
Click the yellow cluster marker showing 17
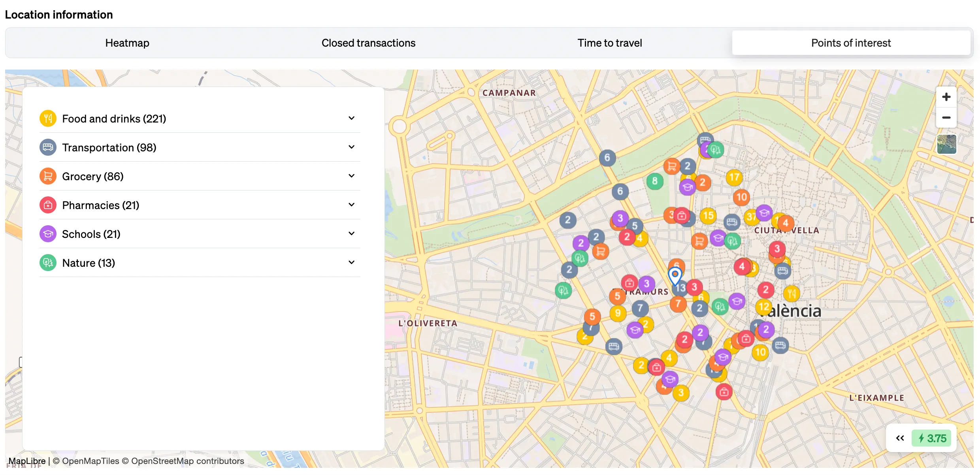tap(734, 177)
